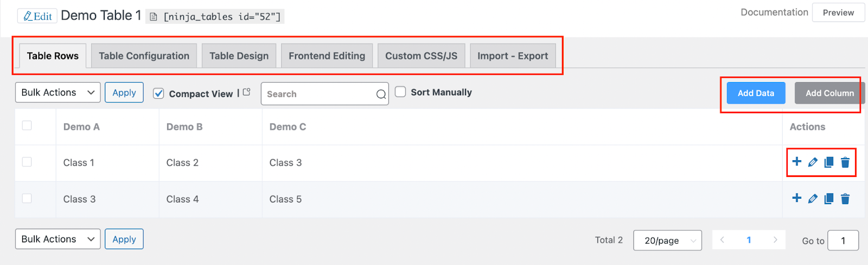Click into the Search input field
Viewport: 868px width, 265px height.
tap(317, 94)
